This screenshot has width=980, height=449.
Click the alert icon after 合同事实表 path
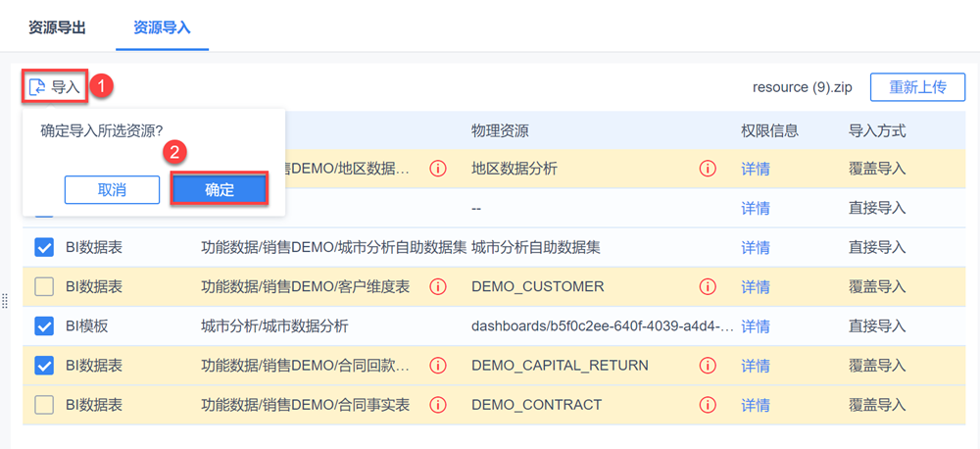pos(438,404)
